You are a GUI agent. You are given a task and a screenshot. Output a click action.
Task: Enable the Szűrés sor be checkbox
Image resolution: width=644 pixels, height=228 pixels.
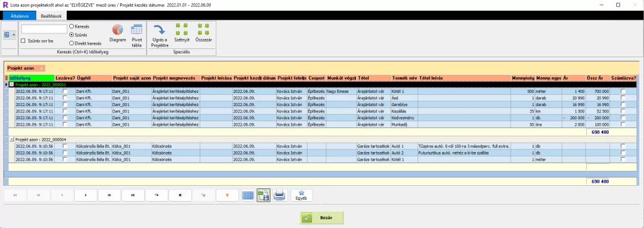(23, 41)
